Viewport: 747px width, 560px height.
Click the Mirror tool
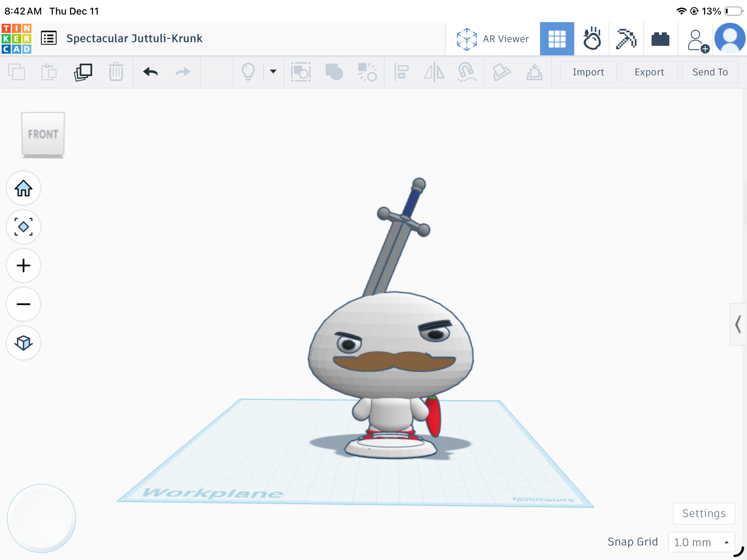tap(434, 72)
